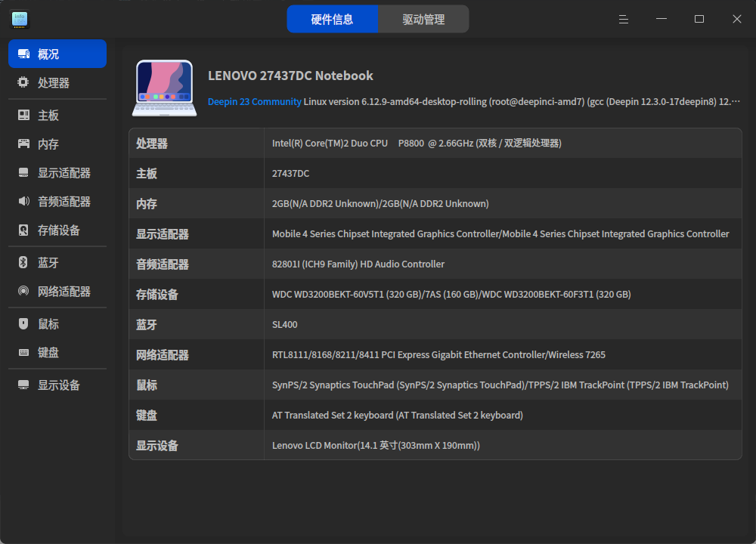Viewport: 756px width, 544px height.
Task: Open the 网络适配器 network icon in sidebar
Action: (23, 291)
